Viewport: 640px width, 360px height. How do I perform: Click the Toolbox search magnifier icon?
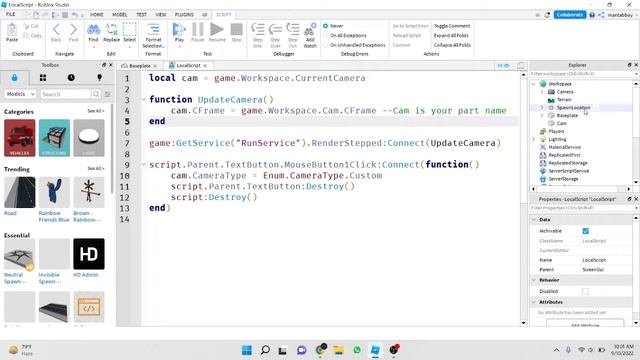coord(96,94)
